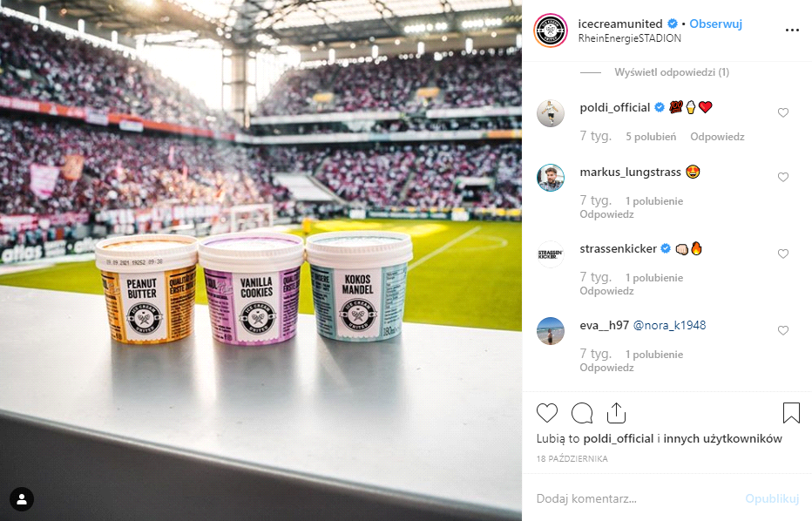Publish the comment with Opublikuj
The image size is (812, 521).
772,498
